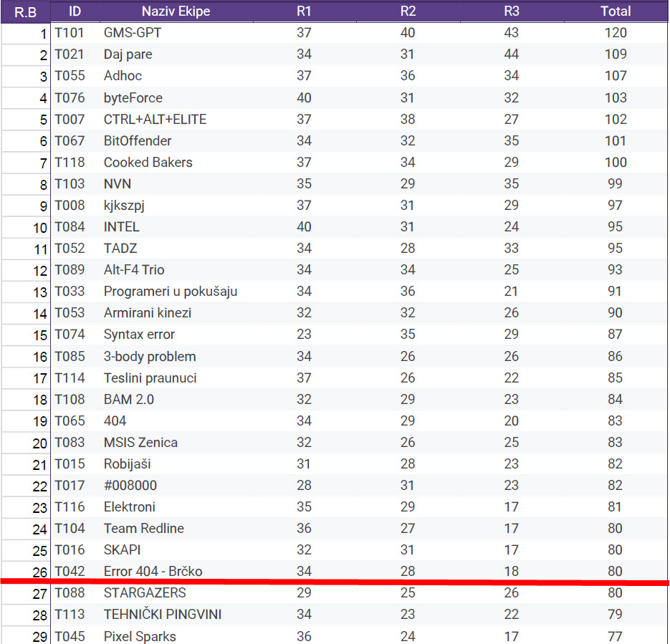670x644 pixels.
Task: Click the 'CTRL+ALT+ELITE' team name cell
Action: tap(155, 119)
